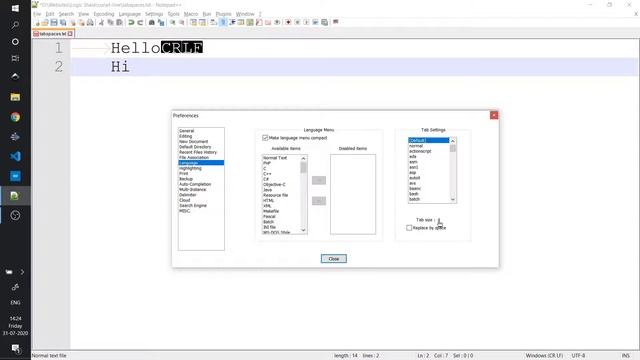Click the taskbar search magnifier icon

(x=15, y=25)
